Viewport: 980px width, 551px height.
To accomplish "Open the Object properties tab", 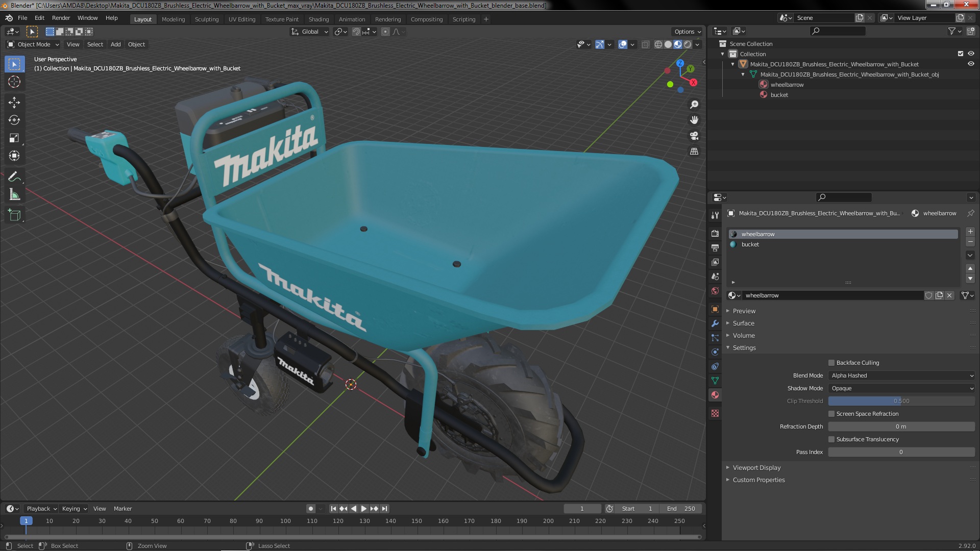I will [715, 309].
